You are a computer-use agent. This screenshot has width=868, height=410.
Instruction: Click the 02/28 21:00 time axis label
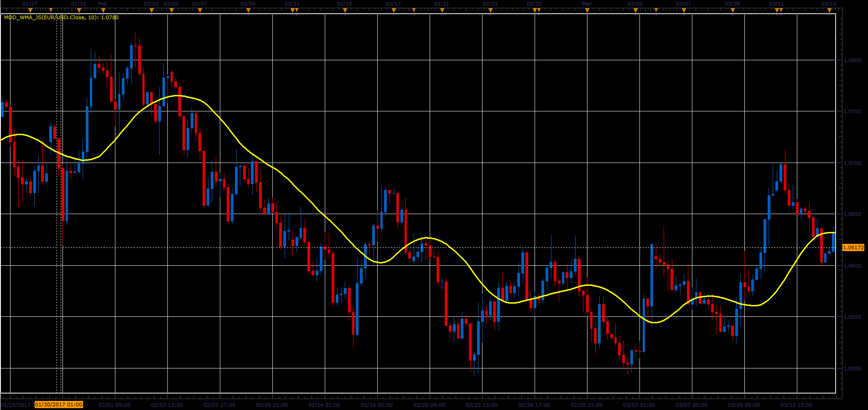click(587, 405)
